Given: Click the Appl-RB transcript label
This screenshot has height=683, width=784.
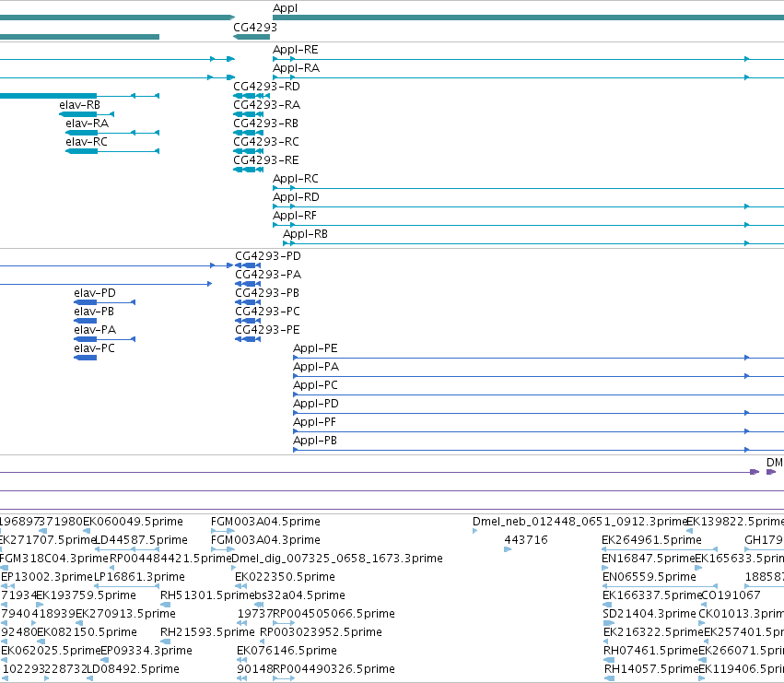Looking at the screenshot, I should 306,235.
